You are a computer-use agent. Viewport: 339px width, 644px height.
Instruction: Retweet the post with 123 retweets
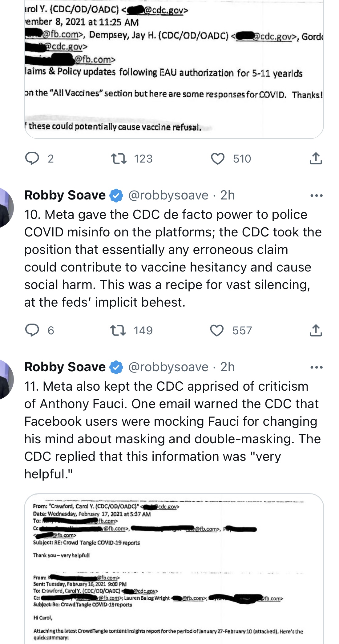click(x=119, y=159)
